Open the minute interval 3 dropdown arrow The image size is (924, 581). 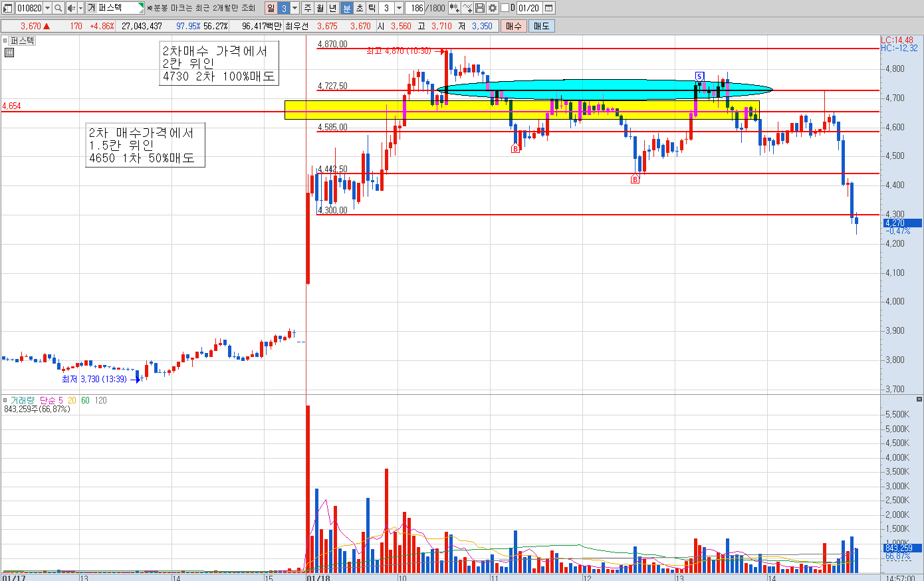399,8
